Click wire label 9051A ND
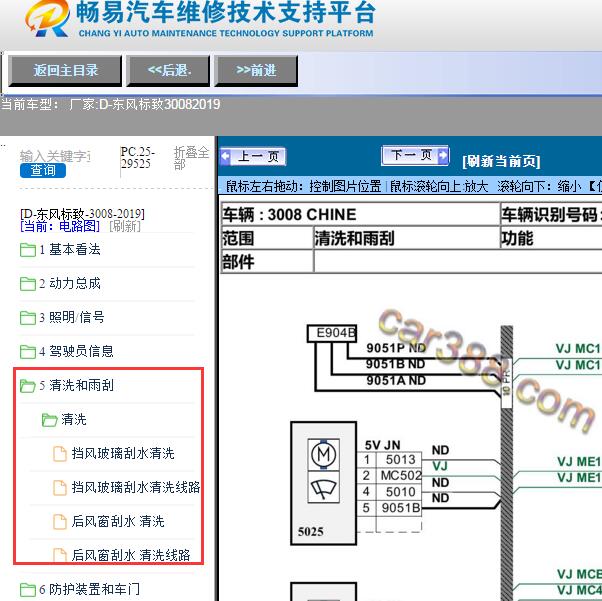This screenshot has width=602, height=601. point(396,381)
